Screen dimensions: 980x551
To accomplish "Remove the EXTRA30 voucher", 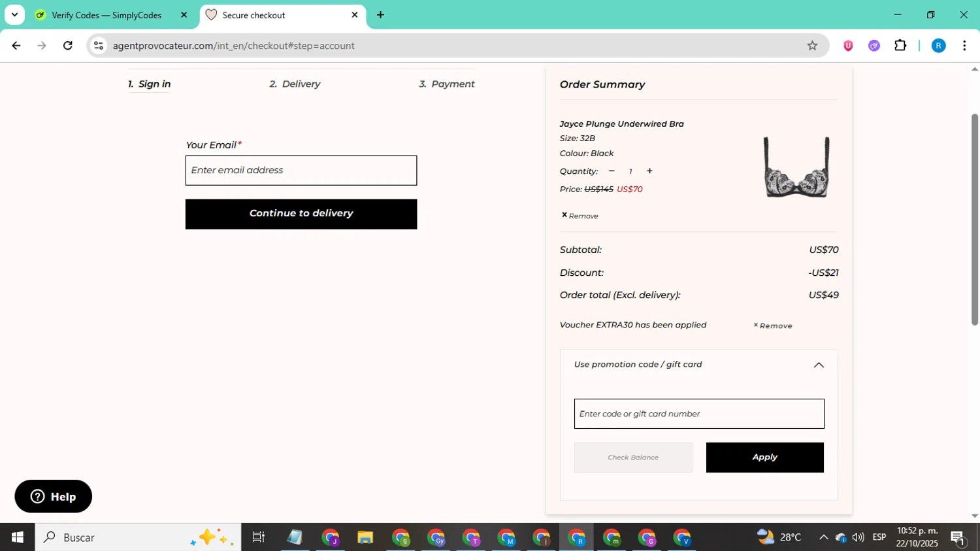I will pyautogui.click(x=773, y=326).
